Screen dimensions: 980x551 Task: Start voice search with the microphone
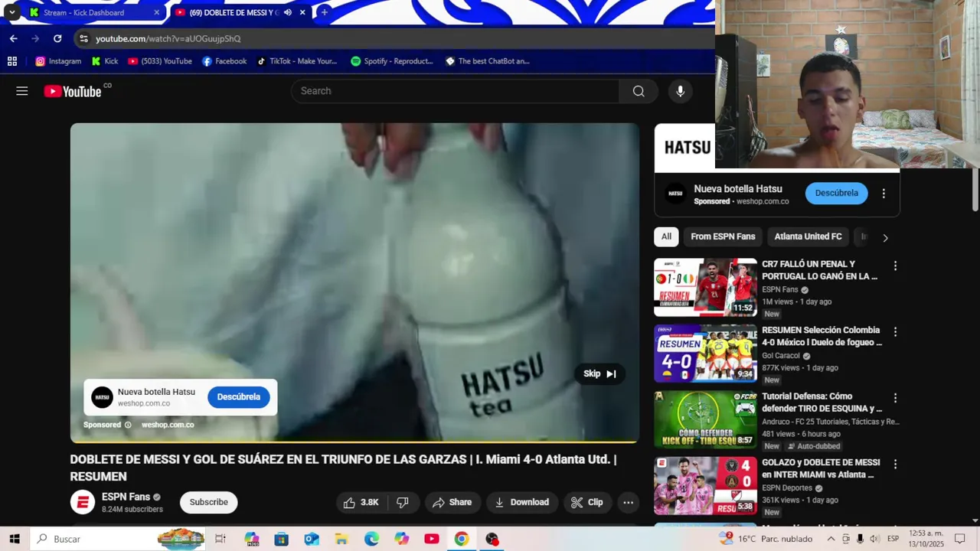click(x=680, y=91)
